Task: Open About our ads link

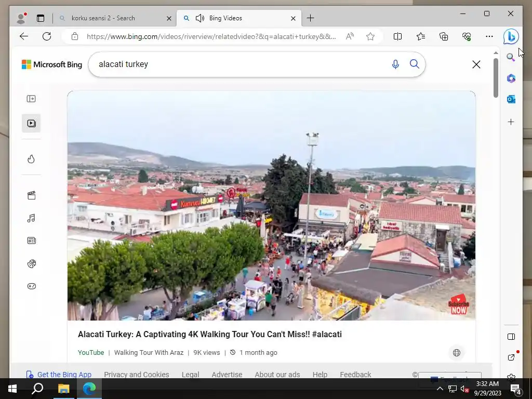Action: pos(277,375)
